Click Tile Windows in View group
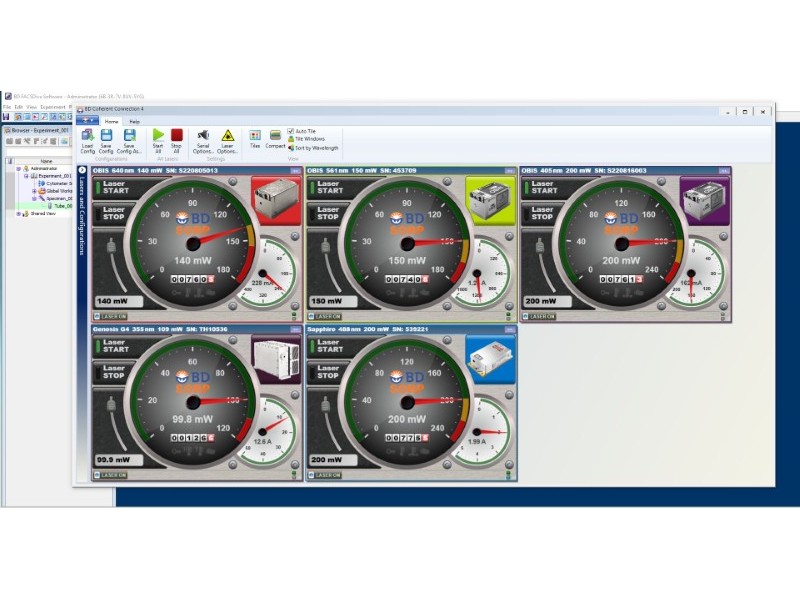The image size is (800, 600). [x=306, y=139]
